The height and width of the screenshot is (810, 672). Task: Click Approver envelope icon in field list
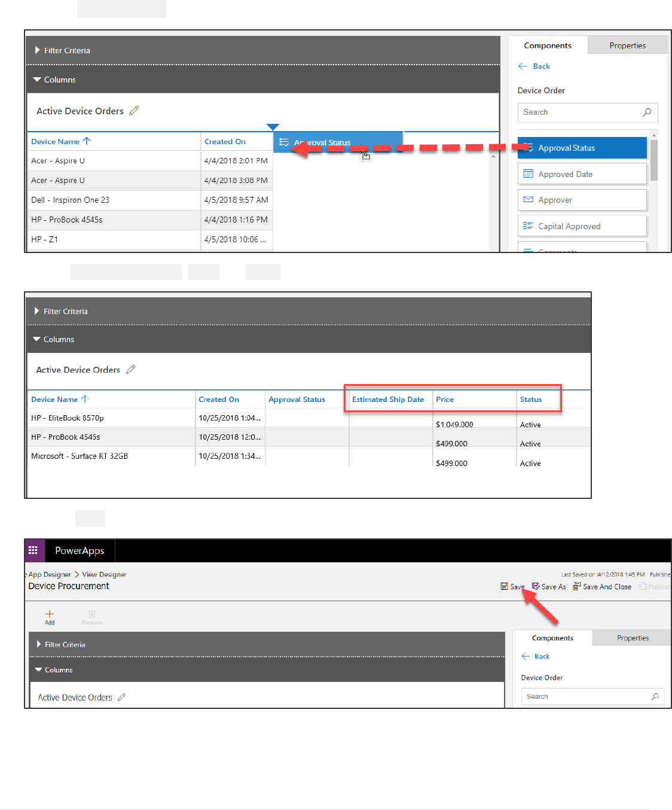click(528, 200)
